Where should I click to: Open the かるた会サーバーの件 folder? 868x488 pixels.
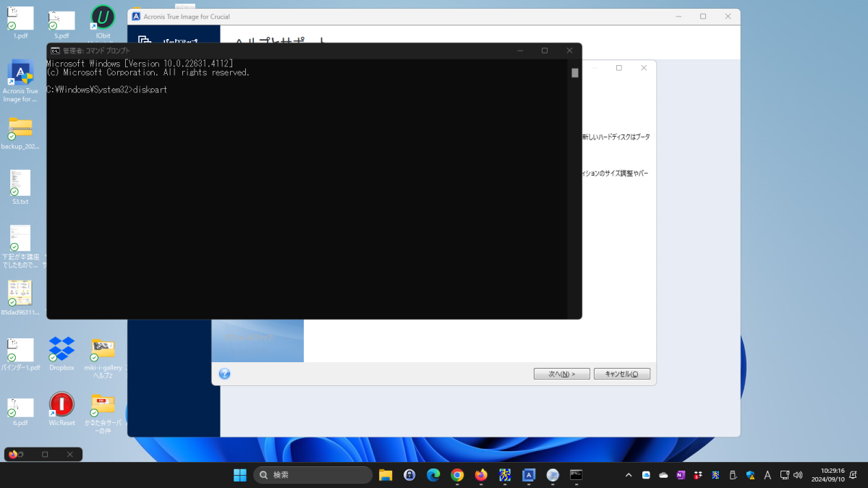tap(103, 414)
